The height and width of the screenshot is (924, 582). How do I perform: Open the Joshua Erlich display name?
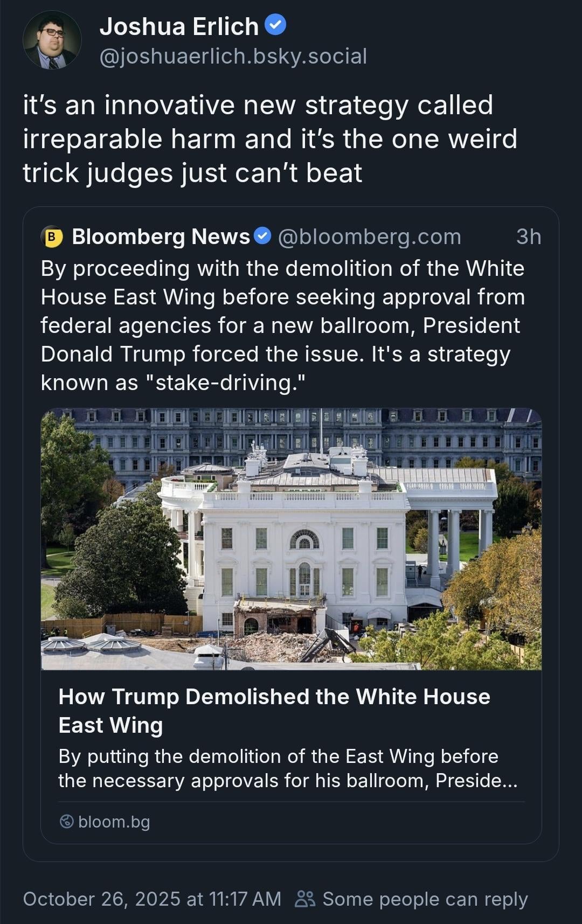point(179,26)
